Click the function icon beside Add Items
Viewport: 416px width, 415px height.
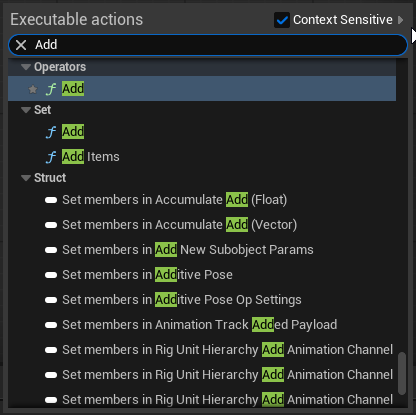tap(51, 157)
